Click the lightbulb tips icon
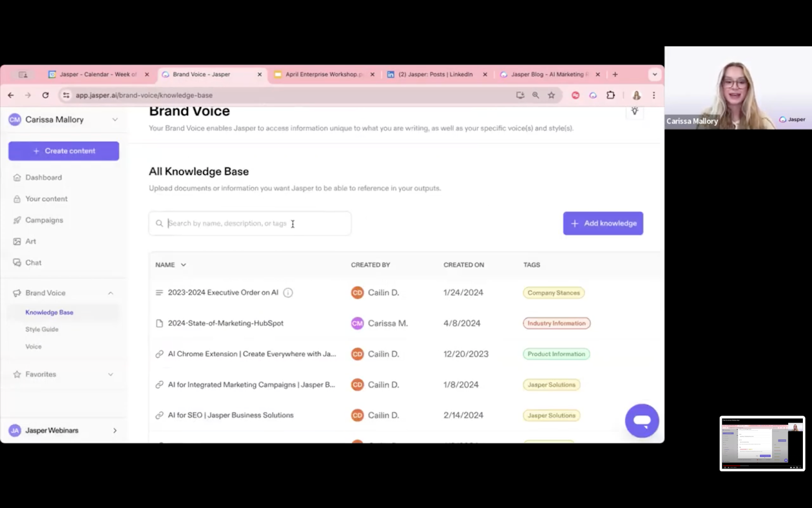The height and width of the screenshot is (508, 812). 634,111
